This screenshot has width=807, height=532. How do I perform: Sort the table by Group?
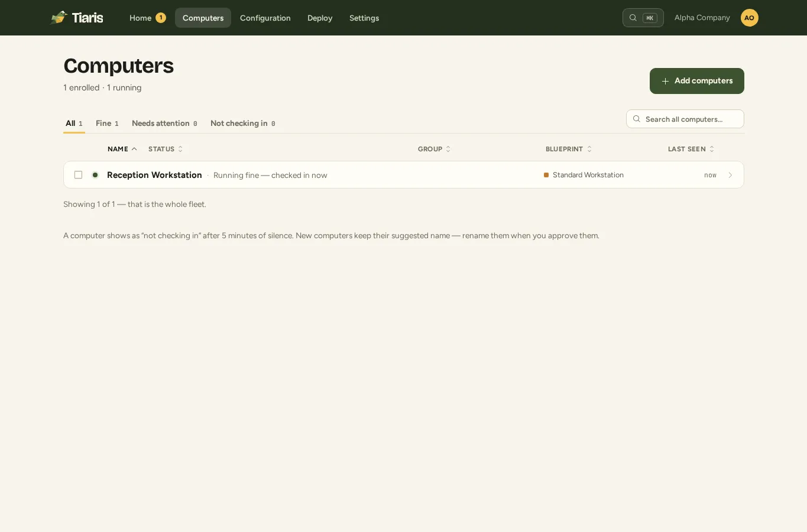point(435,149)
